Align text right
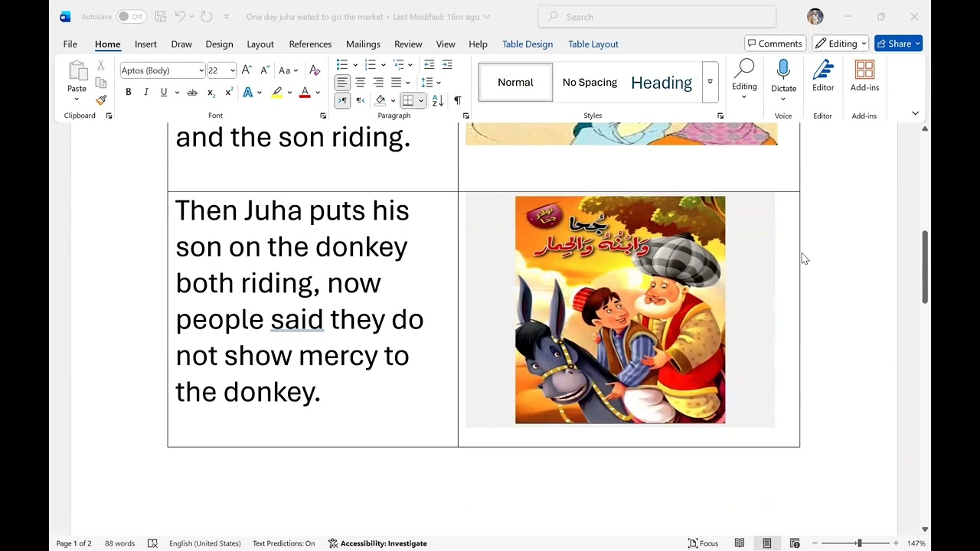Viewport: 980px width, 551px height. pos(378,82)
